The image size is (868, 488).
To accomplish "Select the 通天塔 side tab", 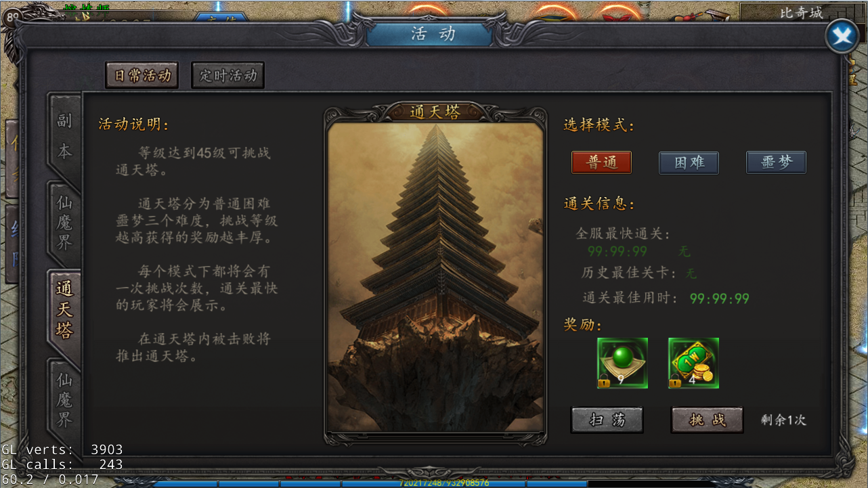I will pyautogui.click(x=64, y=311).
